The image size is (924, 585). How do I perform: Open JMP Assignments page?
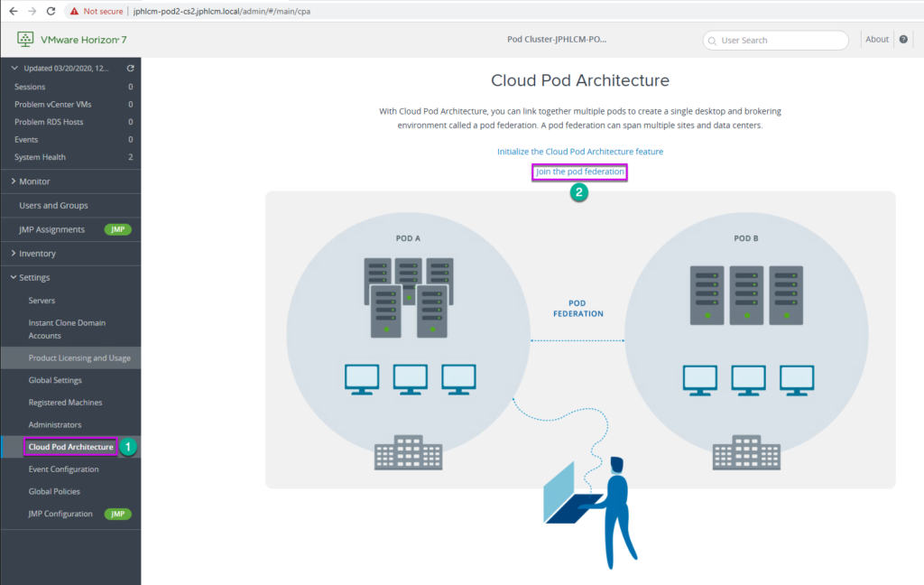[51, 229]
